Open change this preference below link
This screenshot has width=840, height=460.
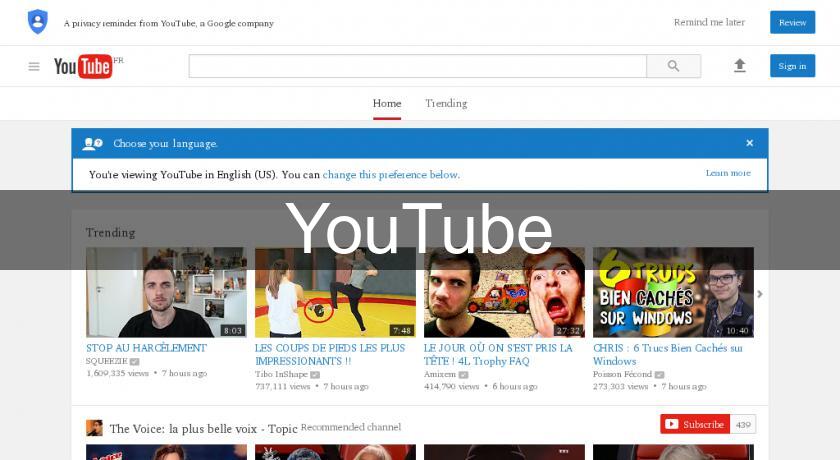pyautogui.click(x=391, y=175)
